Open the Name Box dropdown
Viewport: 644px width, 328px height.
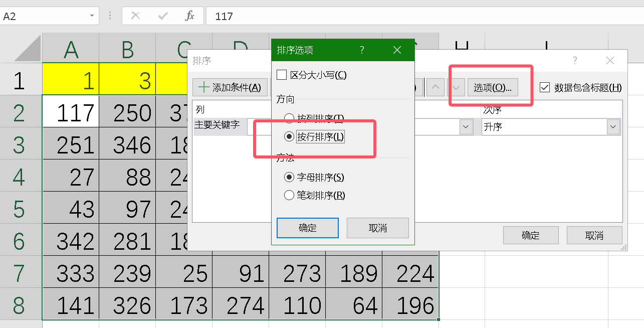tap(91, 16)
